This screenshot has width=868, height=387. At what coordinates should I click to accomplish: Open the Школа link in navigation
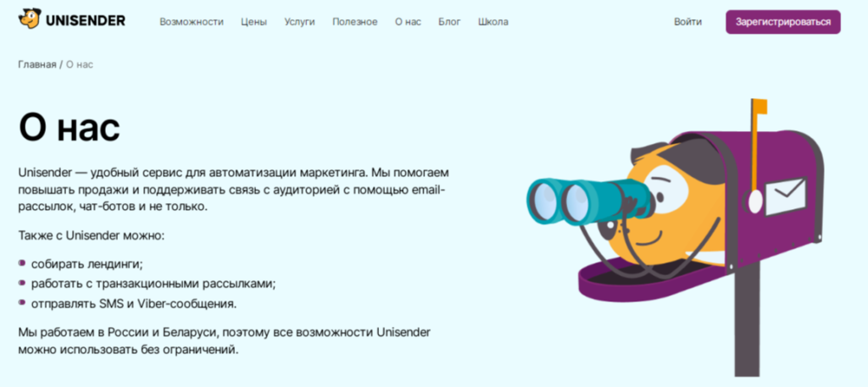tap(493, 22)
